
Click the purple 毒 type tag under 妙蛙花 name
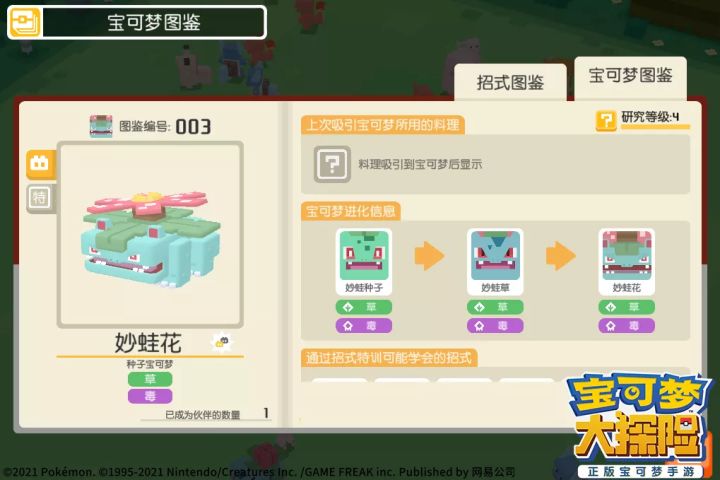[150, 396]
